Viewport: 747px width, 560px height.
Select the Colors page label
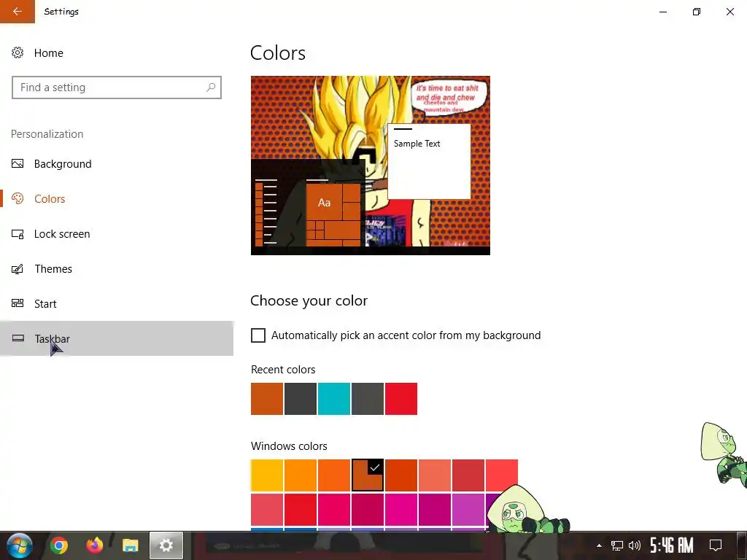tap(50, 198)
